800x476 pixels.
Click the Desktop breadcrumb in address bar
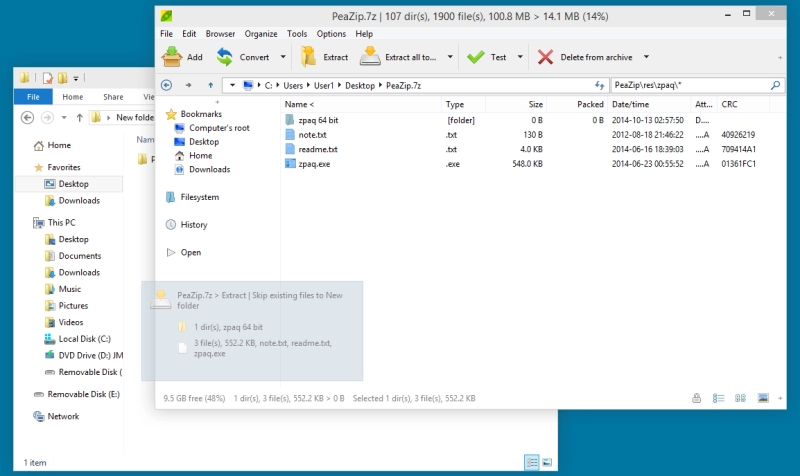point(360,86)
